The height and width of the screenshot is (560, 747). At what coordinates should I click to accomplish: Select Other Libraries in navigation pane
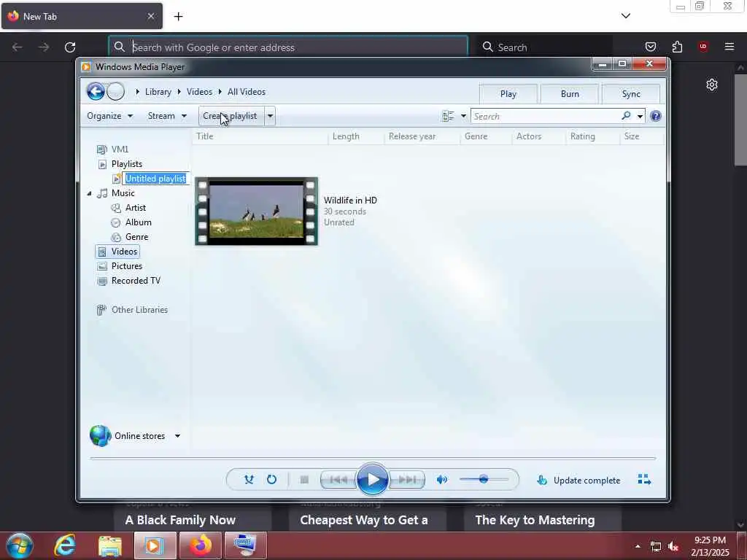[x=139, y=310]
